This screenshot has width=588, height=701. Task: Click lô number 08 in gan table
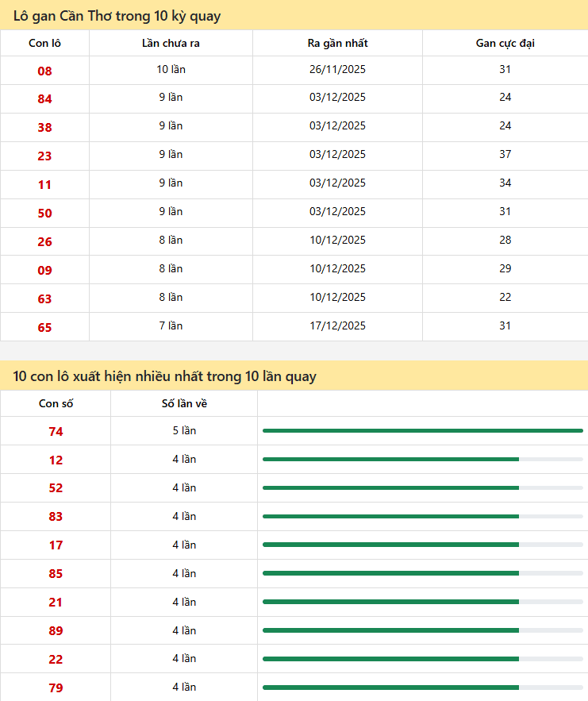[x=44, y=71]
